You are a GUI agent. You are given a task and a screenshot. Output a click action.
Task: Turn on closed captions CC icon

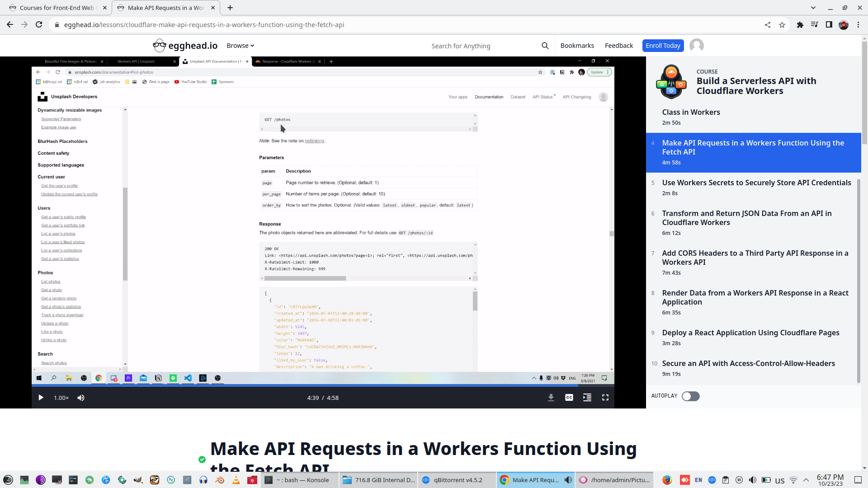(569, 398)
